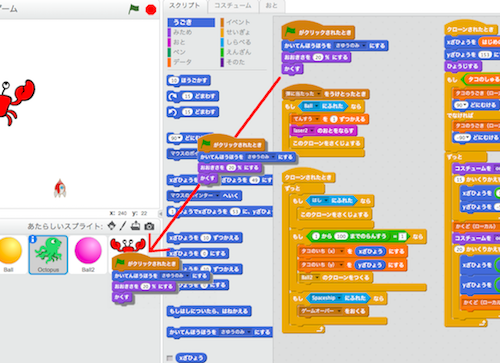Click the green flag above the stage

point(134,9)
